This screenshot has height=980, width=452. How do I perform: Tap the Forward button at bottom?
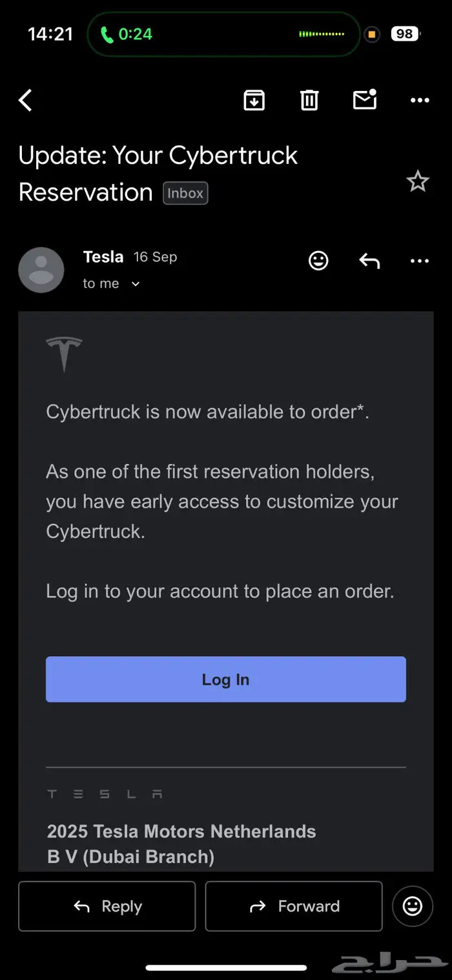(294, 906)
